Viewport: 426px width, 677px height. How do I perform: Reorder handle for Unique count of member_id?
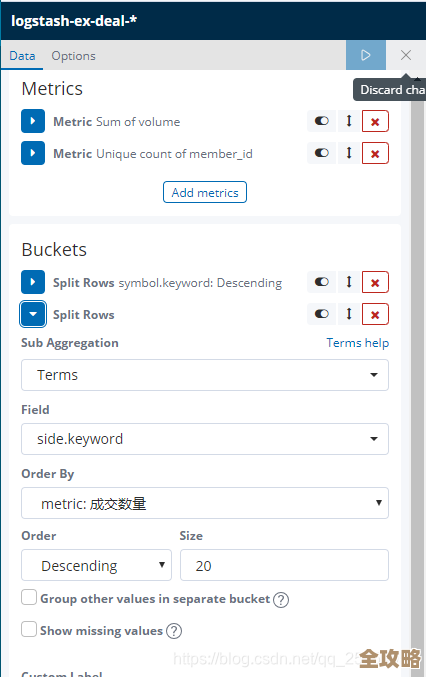tap(349, 153)
